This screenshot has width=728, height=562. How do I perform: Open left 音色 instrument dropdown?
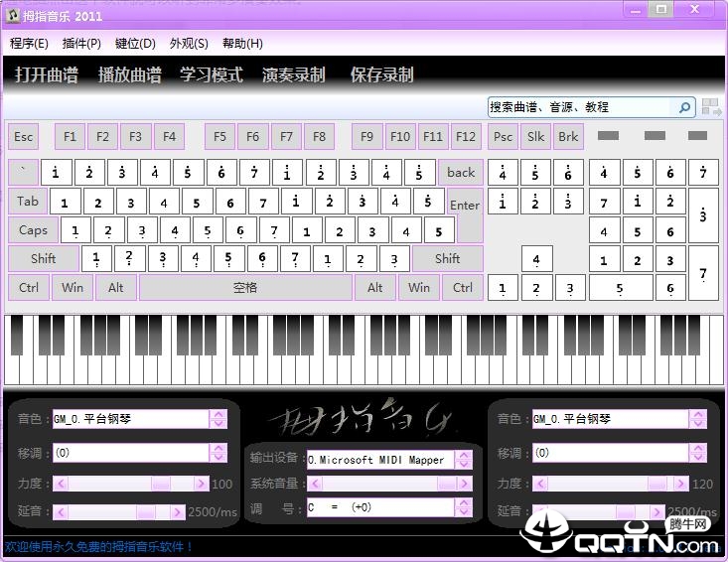pyautogui.click(x=218, y=419)
